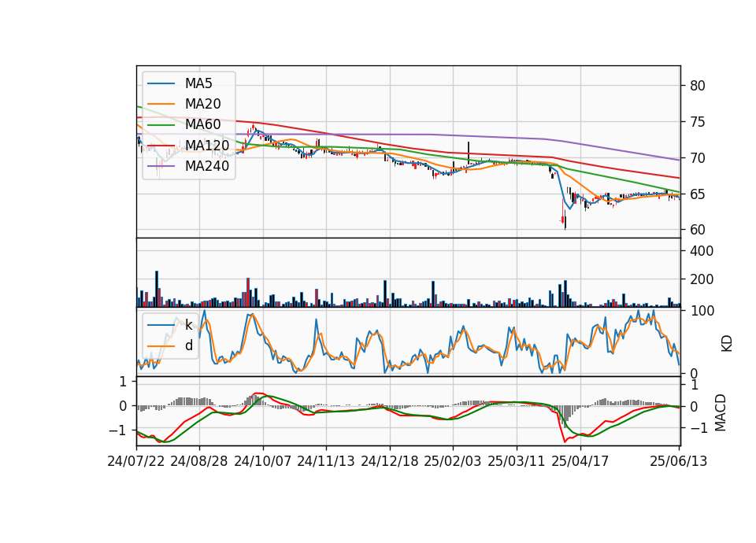Viewport: 756px width, 543px height.
Task: Click the blue MA5 legend line sample
Action: point(161,84)
